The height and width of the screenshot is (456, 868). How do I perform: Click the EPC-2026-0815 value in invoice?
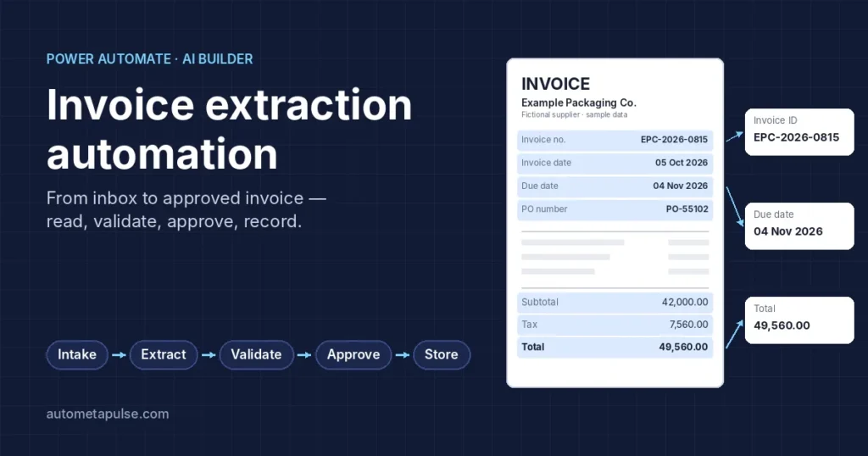coord(674,140)
